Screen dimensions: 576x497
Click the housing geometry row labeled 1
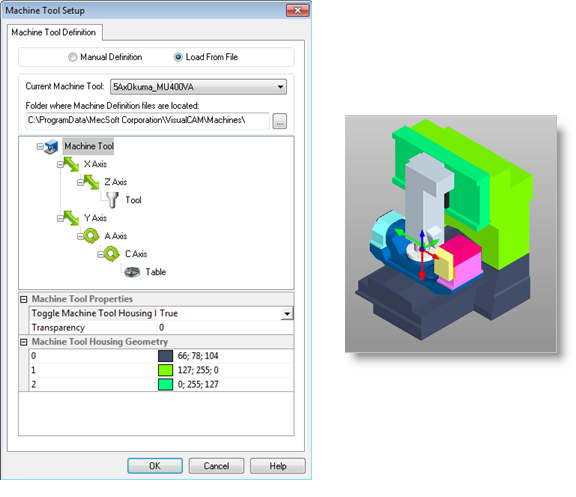162,370
